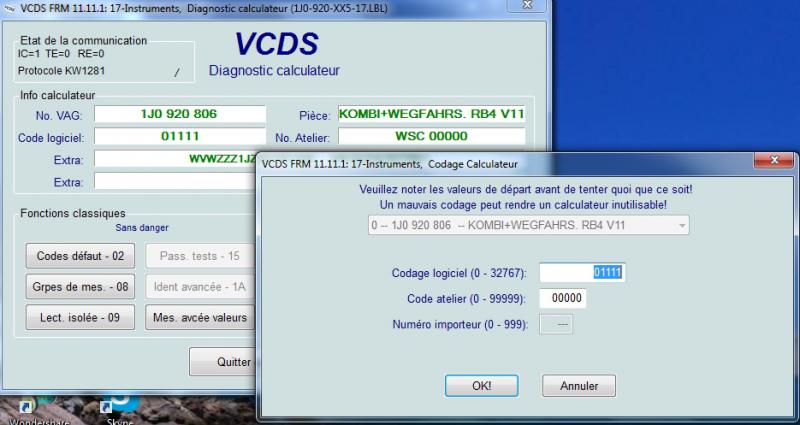Viewport: 800px width, 425px height.
Task: Click the Quitter button in the VCDS window
Action: pos(222,362)
